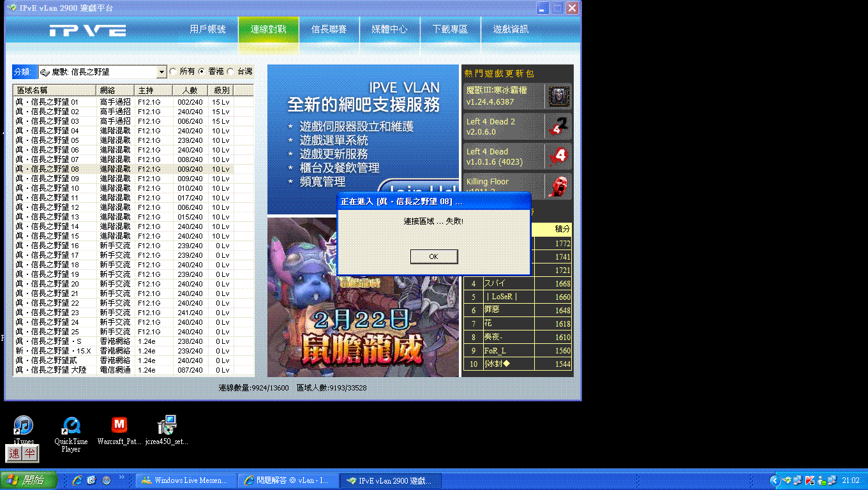
Task: Open the 用戶帳號 tab
Action: 207,29
